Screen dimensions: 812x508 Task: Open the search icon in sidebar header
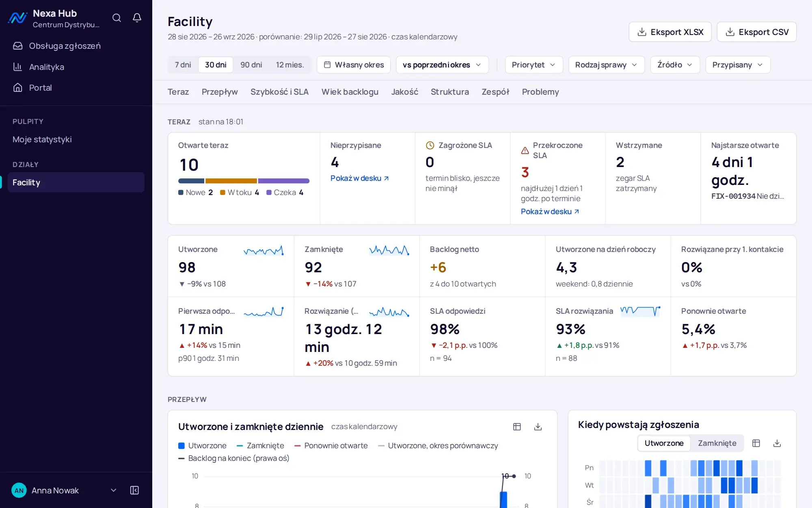pos(117,18)
